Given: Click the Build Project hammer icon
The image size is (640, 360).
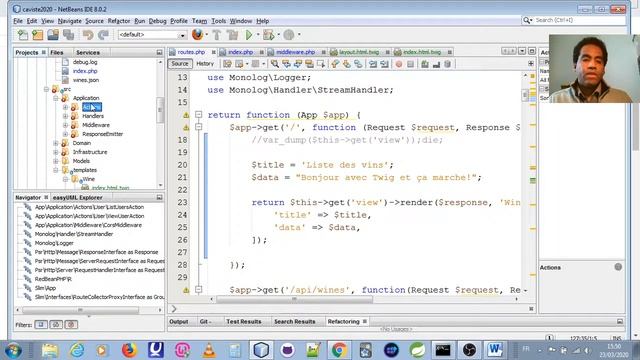Looking at the screenshot, I should click(217, 35).
